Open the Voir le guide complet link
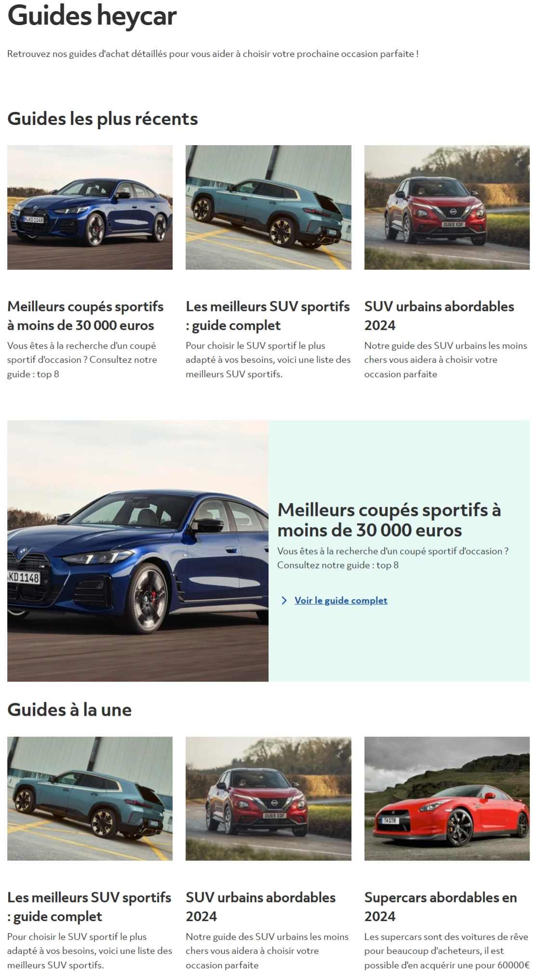 pyautogui.click(x=341, y=600)
